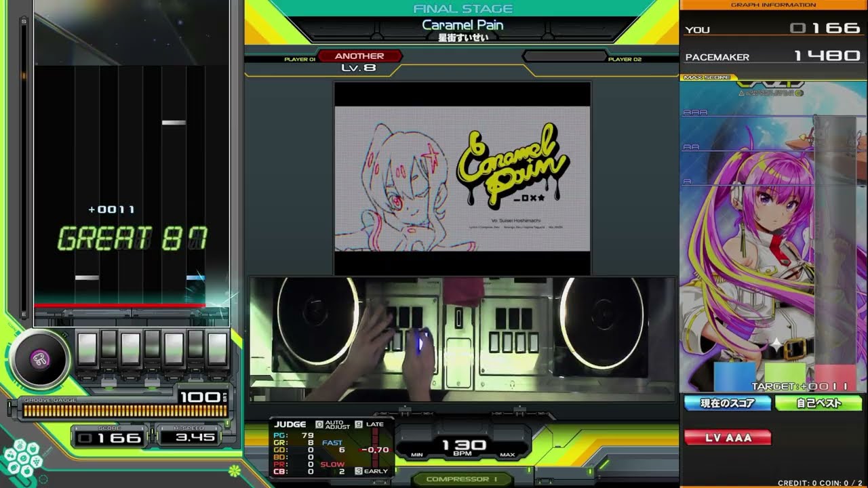Click the SCORE readout 0166 in the left panel

click(110, 438)
